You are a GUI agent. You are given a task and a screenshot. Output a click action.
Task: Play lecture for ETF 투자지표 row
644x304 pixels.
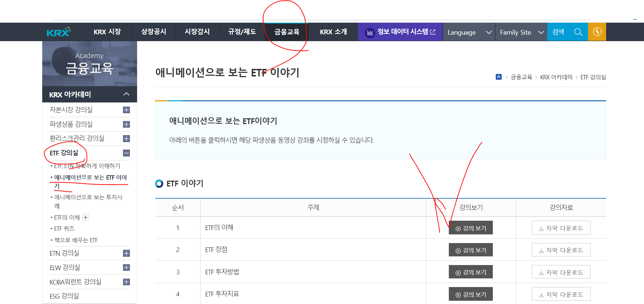coord(471,294)
